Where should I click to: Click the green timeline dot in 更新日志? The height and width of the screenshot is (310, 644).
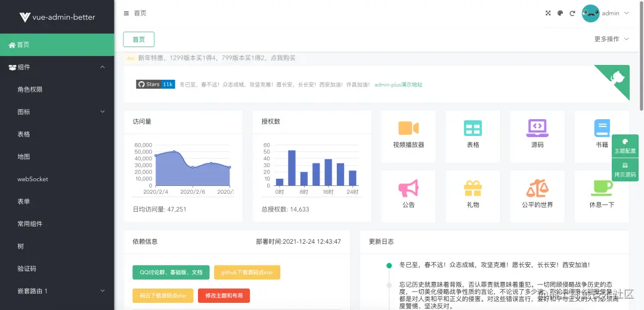(389, 265)
